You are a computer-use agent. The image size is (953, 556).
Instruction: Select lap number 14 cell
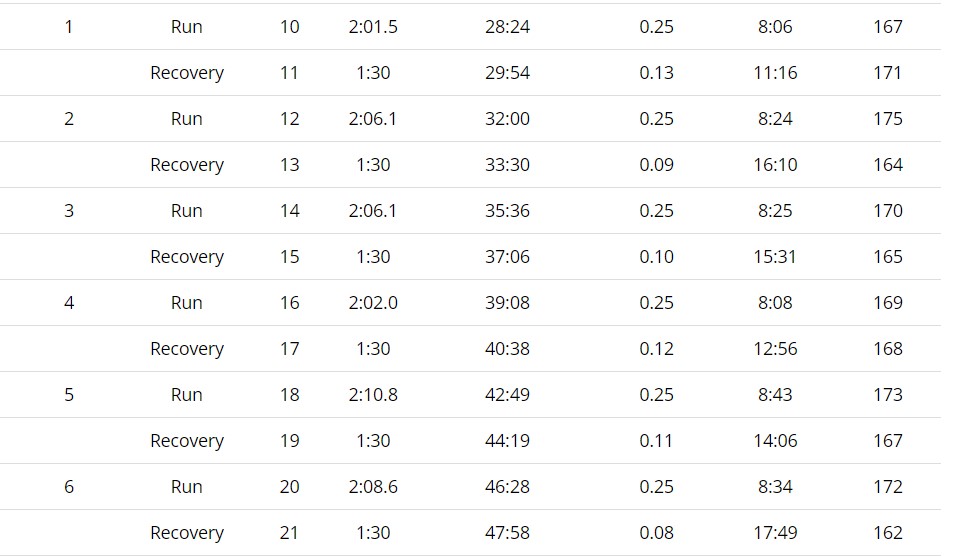click(x=289, y=211)
